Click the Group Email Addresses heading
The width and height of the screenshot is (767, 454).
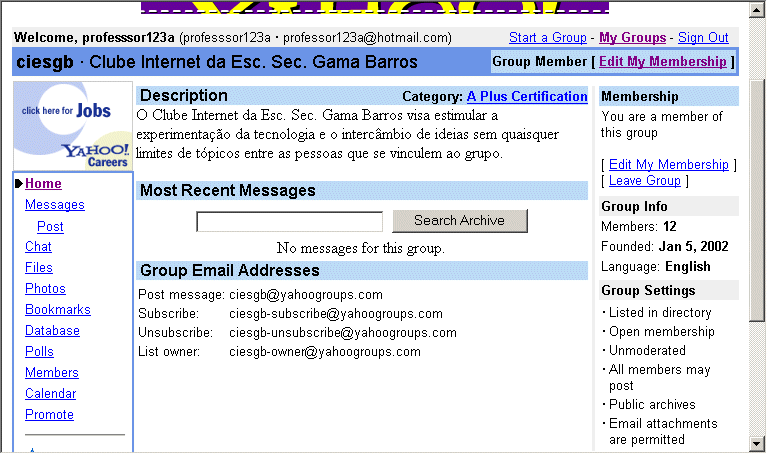coord(230,271)
